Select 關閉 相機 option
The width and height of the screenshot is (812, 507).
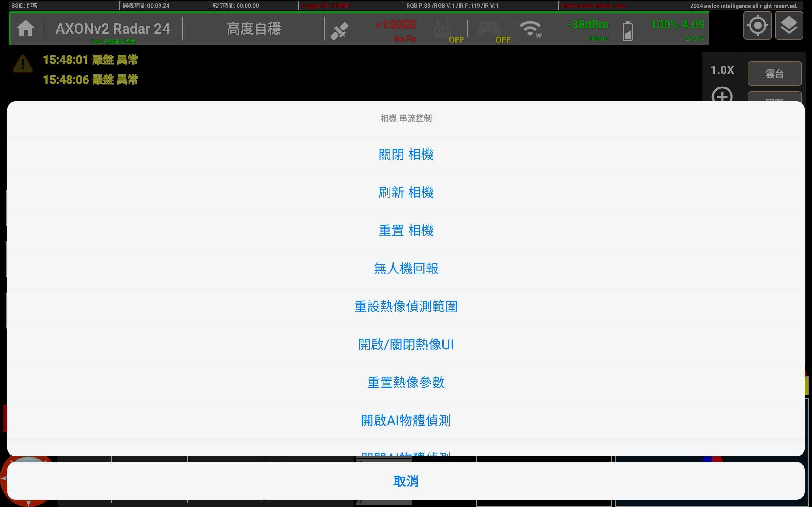pyautogui.click(x=406, y=154)
